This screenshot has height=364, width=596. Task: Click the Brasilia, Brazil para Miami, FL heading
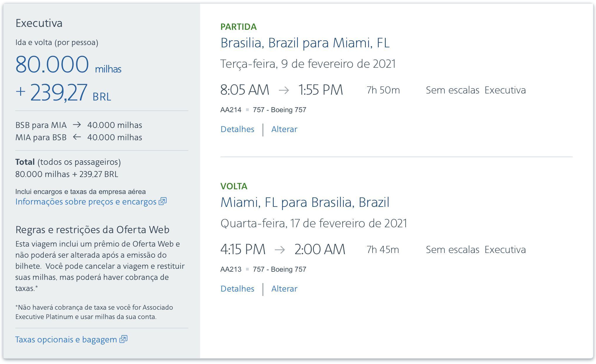[305, 43]
